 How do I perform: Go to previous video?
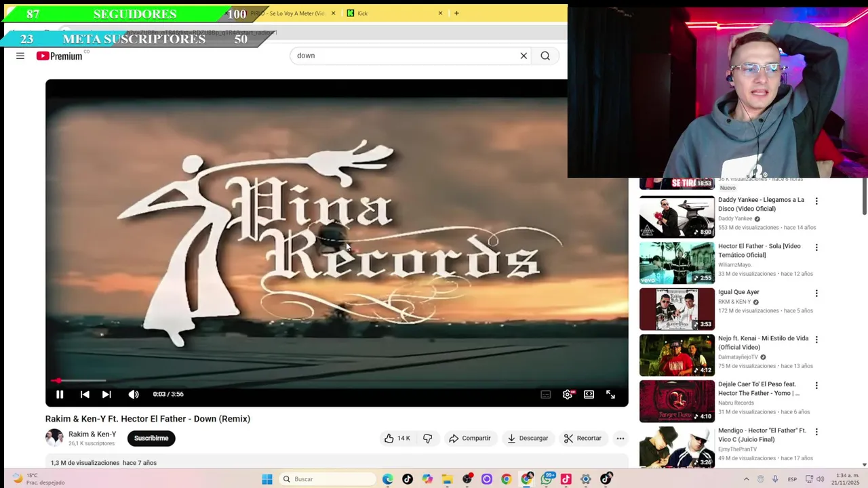(x=85, y=394)
